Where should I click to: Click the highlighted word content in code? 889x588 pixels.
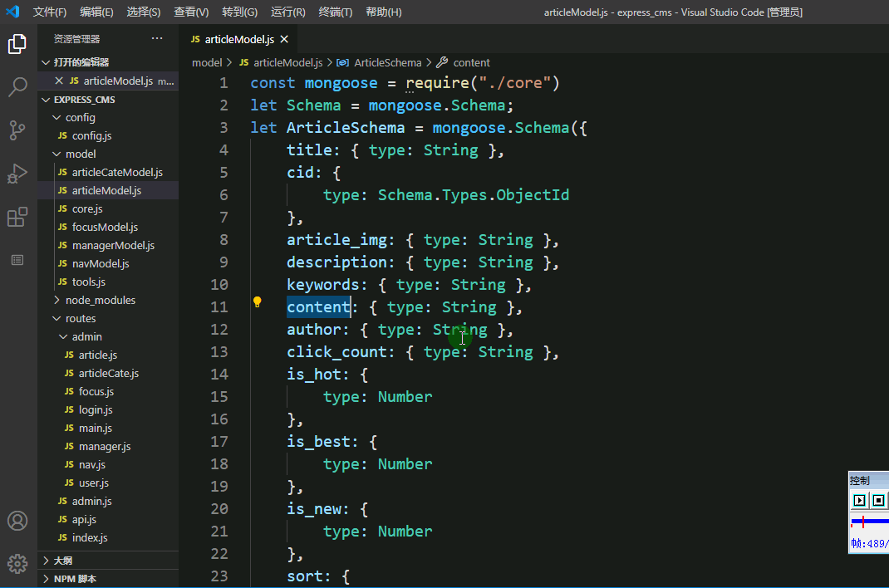pos(318,307)
